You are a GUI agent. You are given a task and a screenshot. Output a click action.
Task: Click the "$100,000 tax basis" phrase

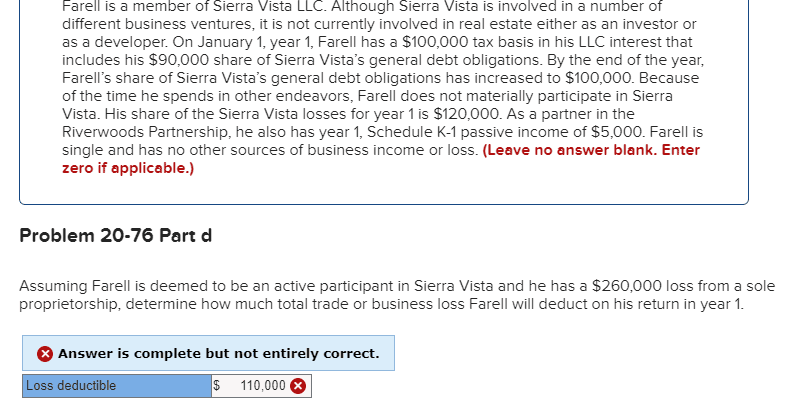tap(462, 42)
